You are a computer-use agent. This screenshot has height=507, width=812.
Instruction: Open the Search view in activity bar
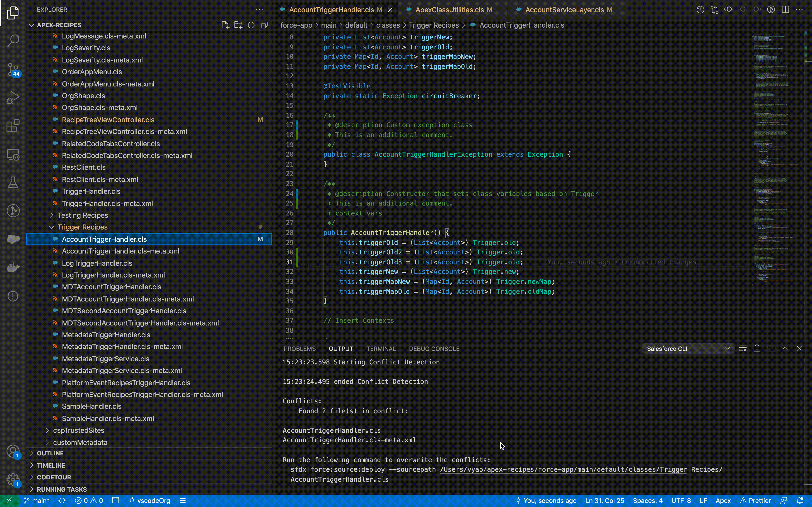(x=13, y=41)
